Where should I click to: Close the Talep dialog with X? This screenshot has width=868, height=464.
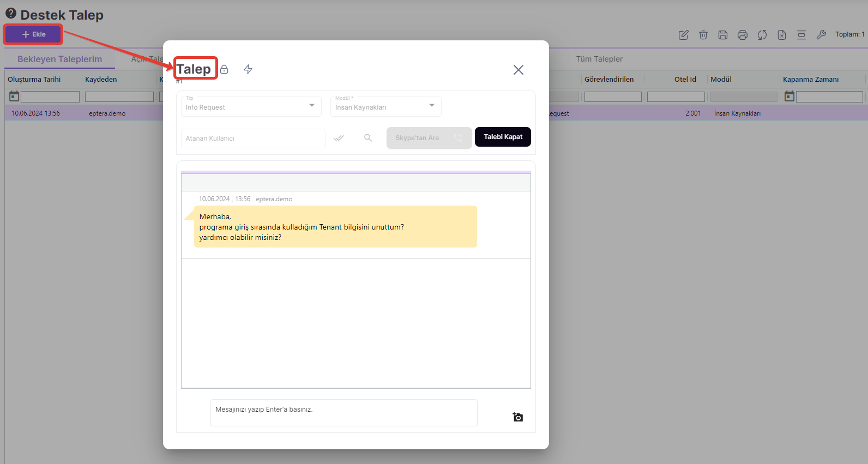(518, 70)
